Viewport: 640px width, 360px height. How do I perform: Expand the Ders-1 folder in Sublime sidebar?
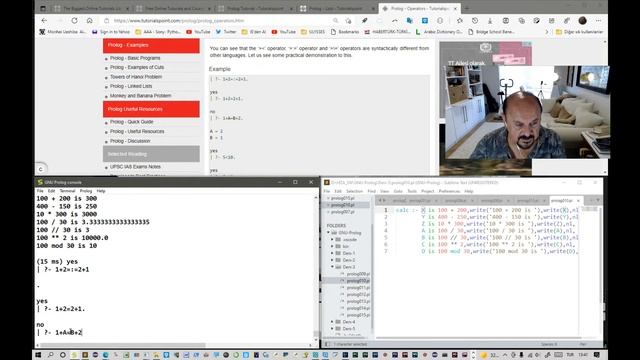click(x=333, y=253)
